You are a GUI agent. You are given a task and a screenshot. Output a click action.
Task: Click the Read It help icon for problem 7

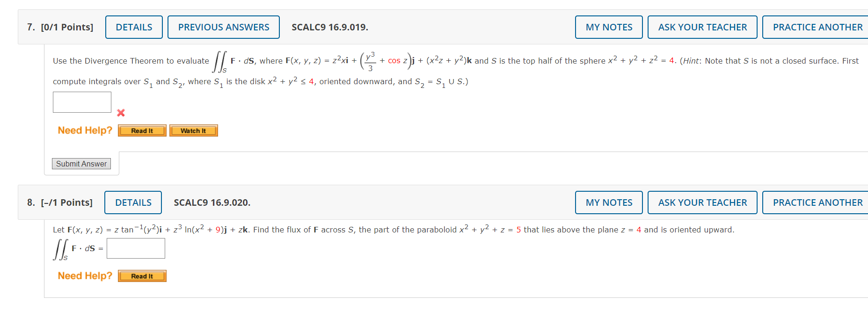tap(142, 130)
